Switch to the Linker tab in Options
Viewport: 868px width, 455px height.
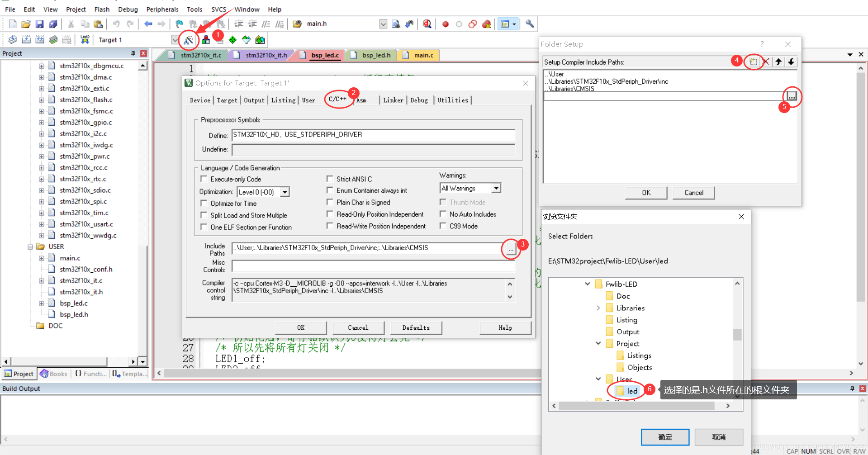point(393,100)
